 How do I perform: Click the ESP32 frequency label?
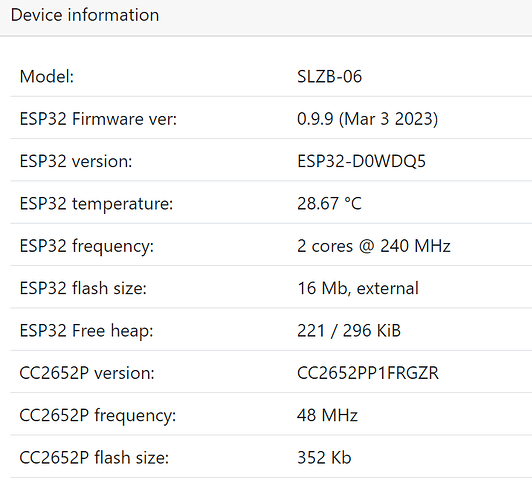pos(87,246)
